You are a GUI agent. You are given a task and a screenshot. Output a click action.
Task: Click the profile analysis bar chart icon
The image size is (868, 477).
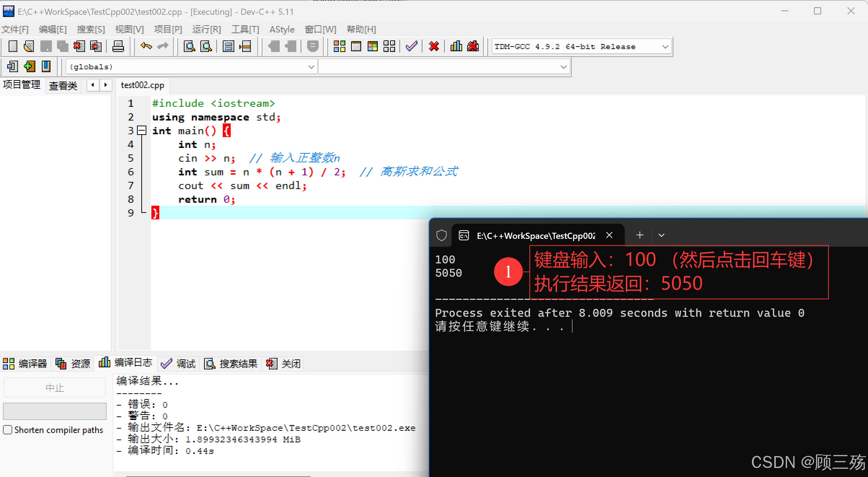pos(456,46)
